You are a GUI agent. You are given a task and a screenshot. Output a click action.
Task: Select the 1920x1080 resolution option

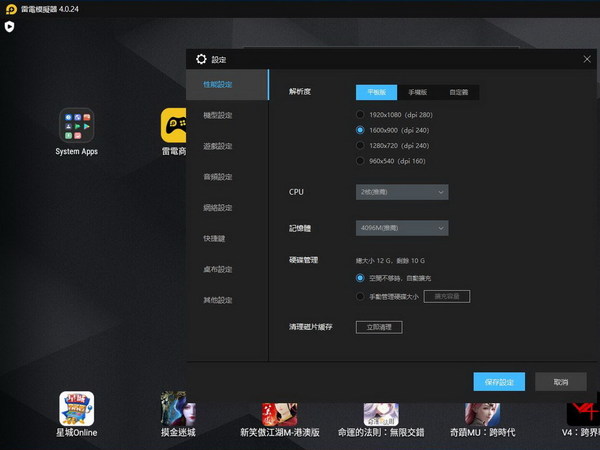click(361, 115)
